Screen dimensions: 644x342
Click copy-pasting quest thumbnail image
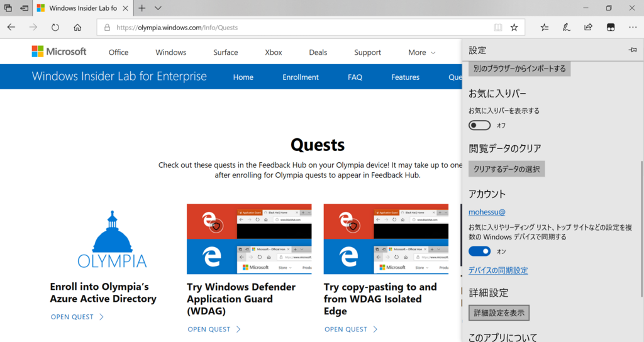click(386, 239)
